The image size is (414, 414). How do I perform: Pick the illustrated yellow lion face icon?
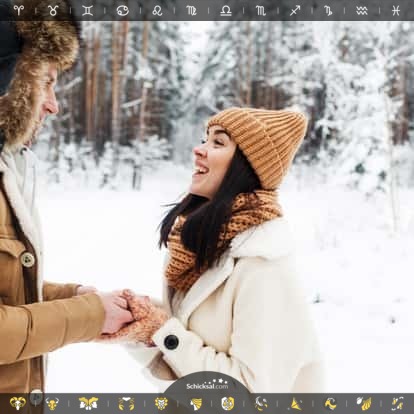coord(162,403)
